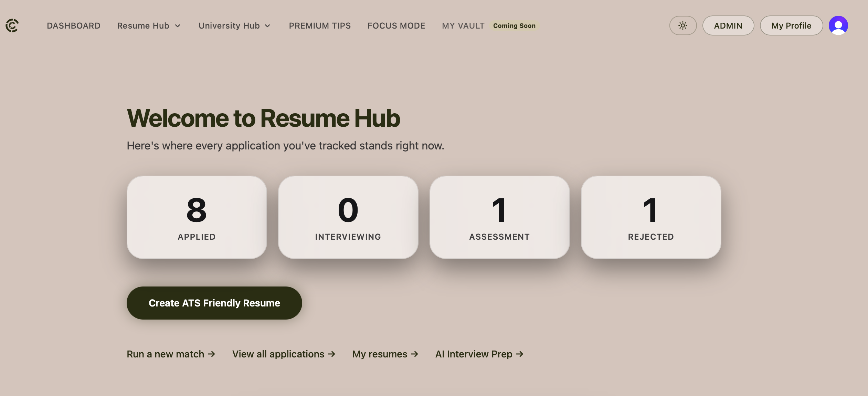This screenshot has height=396, width=868.
Task: Open the My resumes link
Action: [385, 354]
